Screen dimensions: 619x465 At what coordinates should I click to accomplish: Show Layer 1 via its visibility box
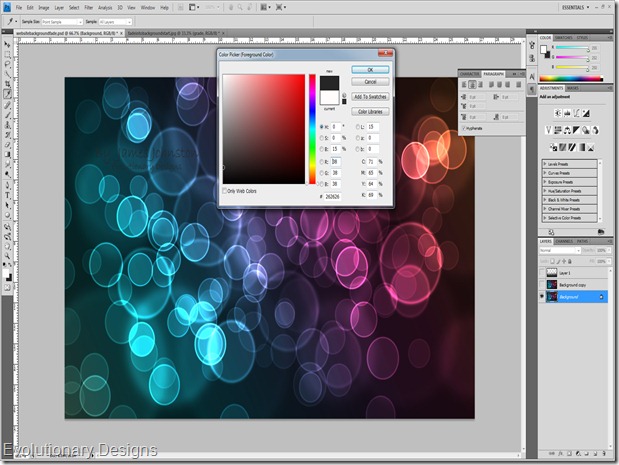point(542,273)
